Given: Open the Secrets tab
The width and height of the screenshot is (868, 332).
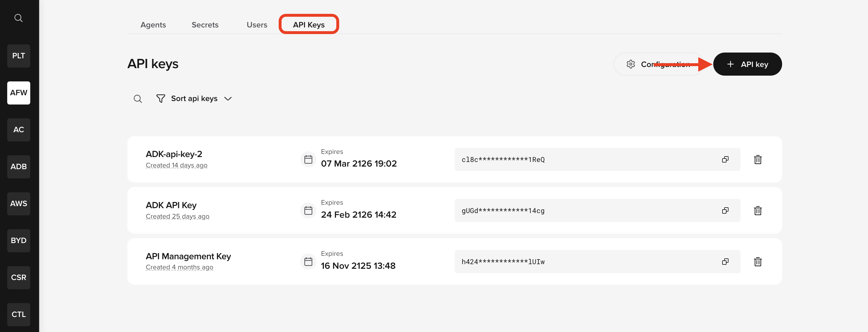Looking at the screenshot, I should point(205,25).
